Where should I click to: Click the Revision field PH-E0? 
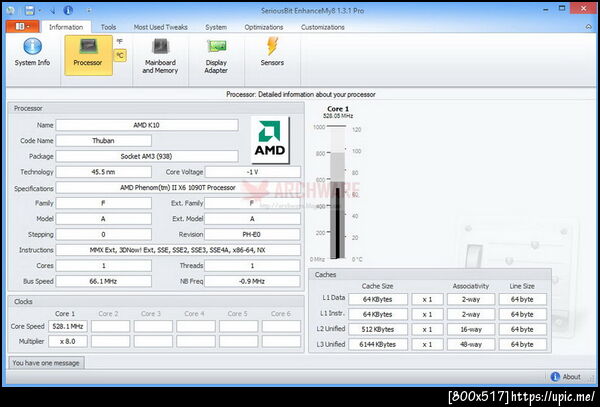(252, 234)
